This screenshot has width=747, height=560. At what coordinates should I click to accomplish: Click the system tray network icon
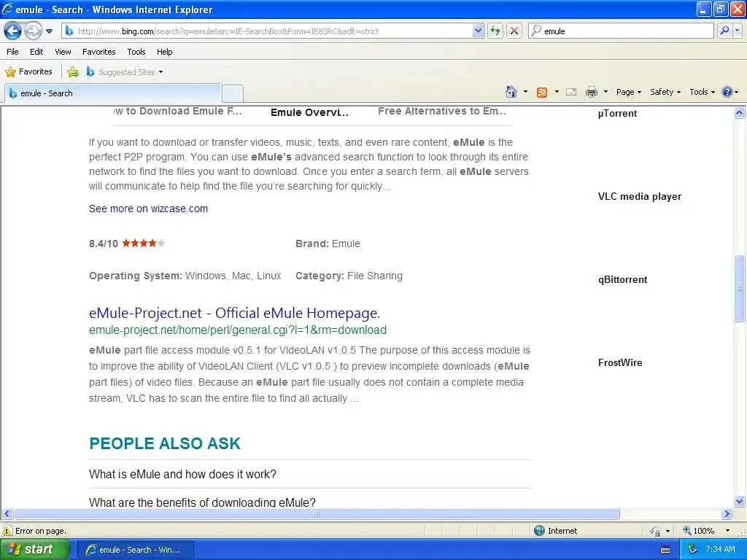(x=693, y=550)
